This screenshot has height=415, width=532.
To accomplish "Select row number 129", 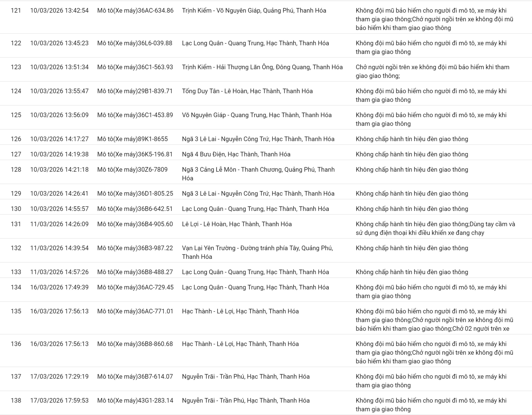I will [16, 194].
